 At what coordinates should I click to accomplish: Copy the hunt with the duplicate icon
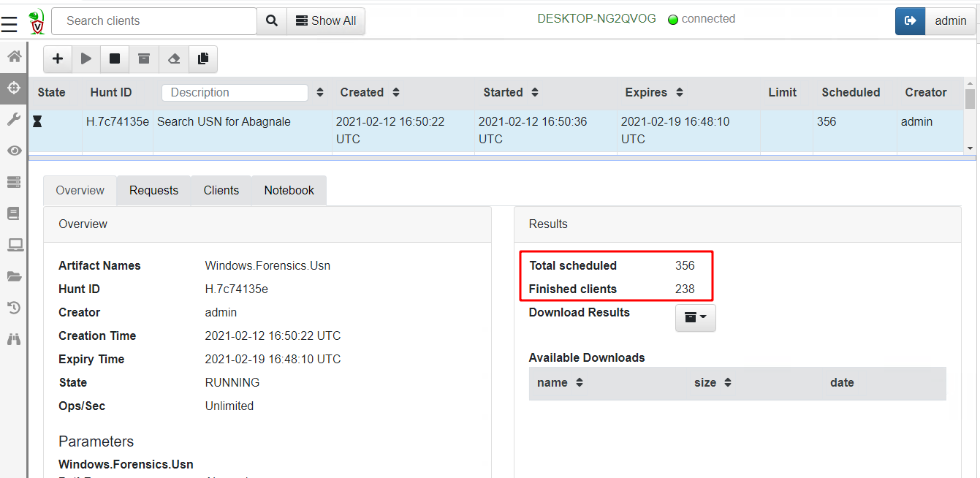[202, 59]
